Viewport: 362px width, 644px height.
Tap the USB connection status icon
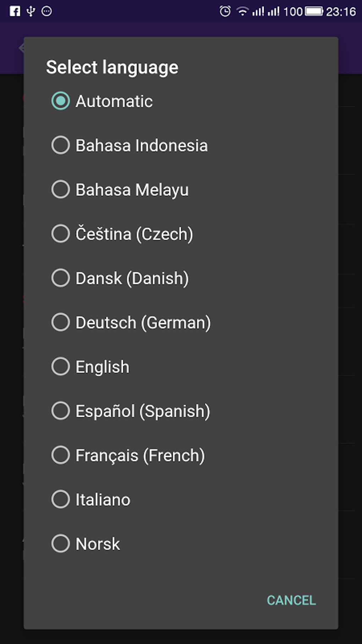pyautogui.click(x=31, y=11)
